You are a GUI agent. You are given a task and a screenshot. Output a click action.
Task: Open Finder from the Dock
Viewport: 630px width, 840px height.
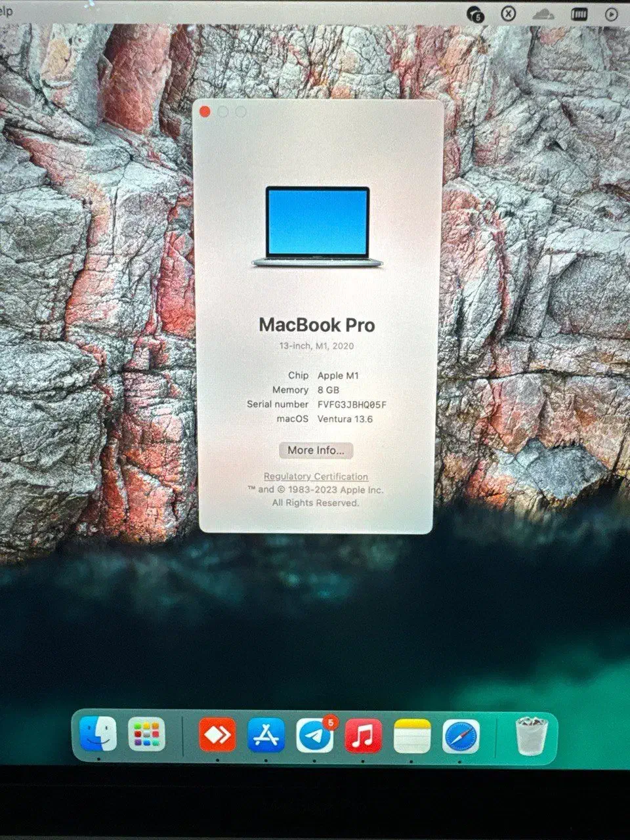coord(98,734)
